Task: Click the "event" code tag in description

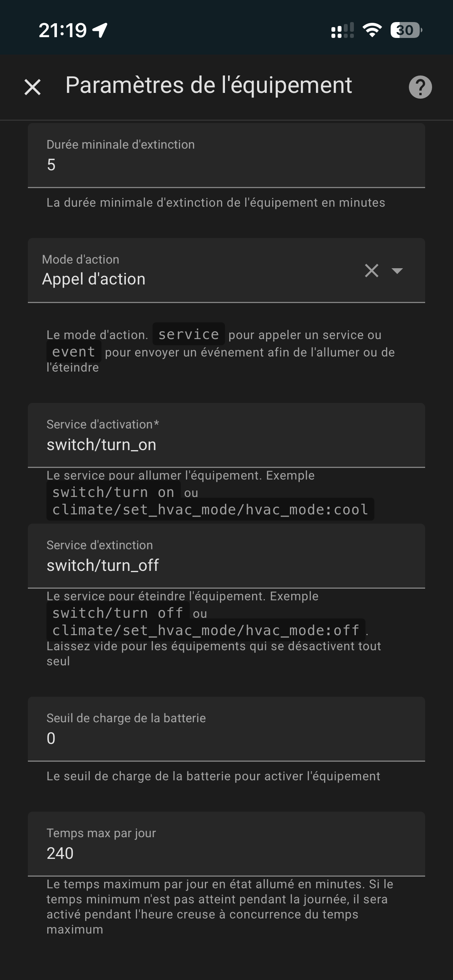Action: [x=74, y=352]
